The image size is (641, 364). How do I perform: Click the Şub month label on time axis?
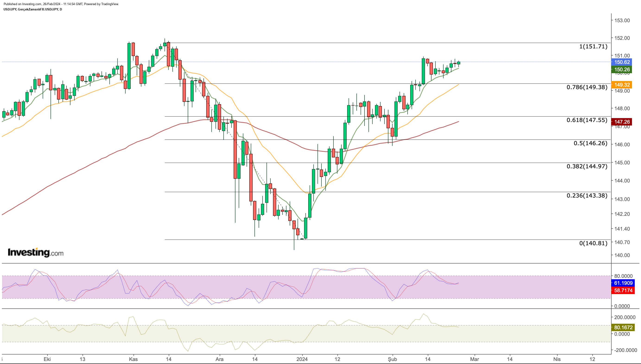392,359
